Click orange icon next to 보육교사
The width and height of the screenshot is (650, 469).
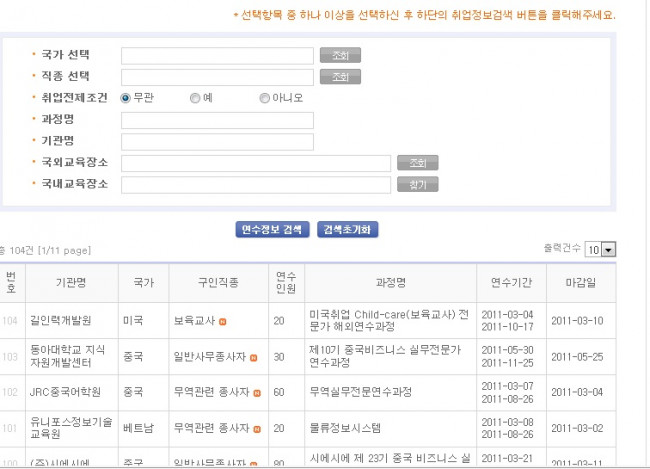(x=223, y=321)
